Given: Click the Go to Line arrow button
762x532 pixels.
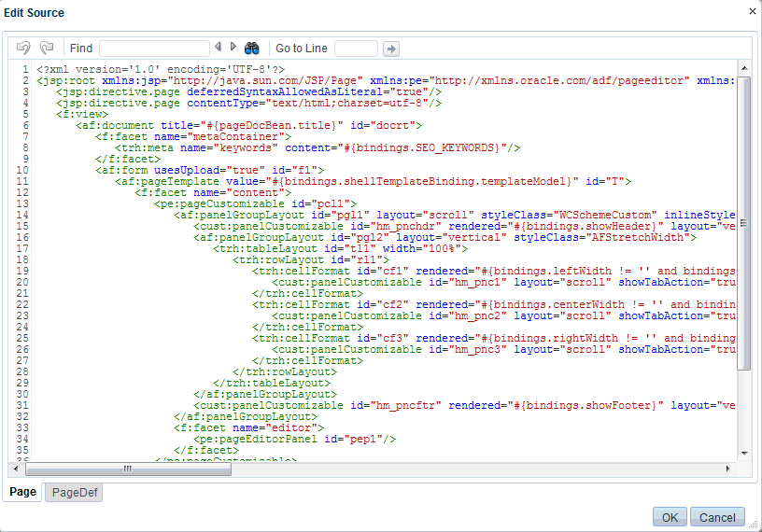Looking at the screenshot, I should pos(391,49).
